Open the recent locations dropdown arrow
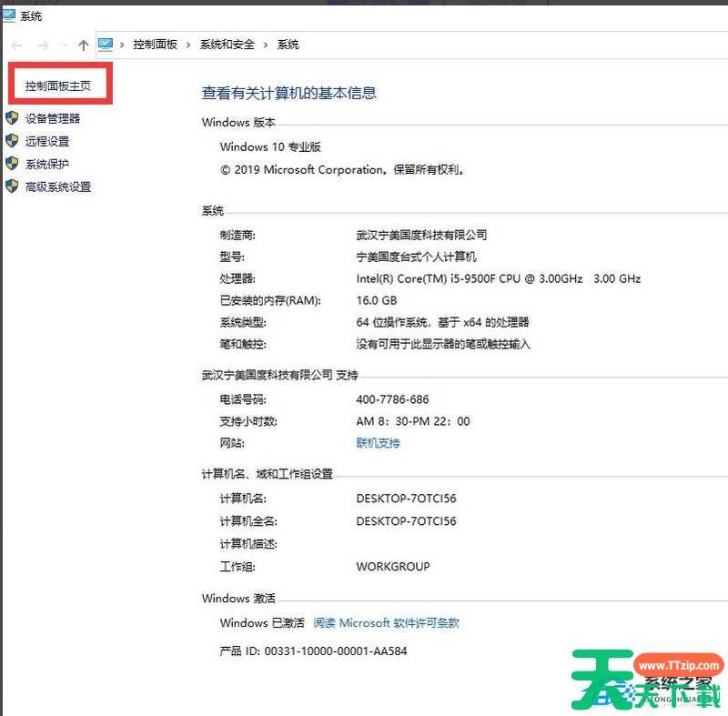This screenshot has height=716, width=728. coord(64,45)
